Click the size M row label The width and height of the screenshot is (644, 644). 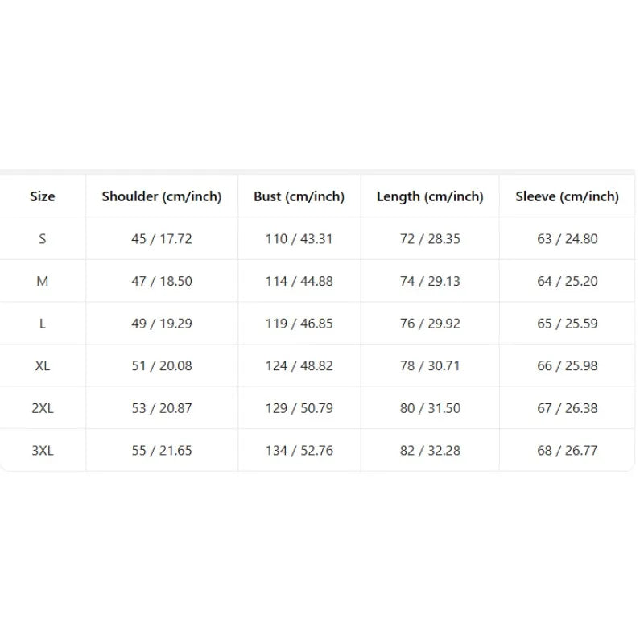click(x=43, y=281)
